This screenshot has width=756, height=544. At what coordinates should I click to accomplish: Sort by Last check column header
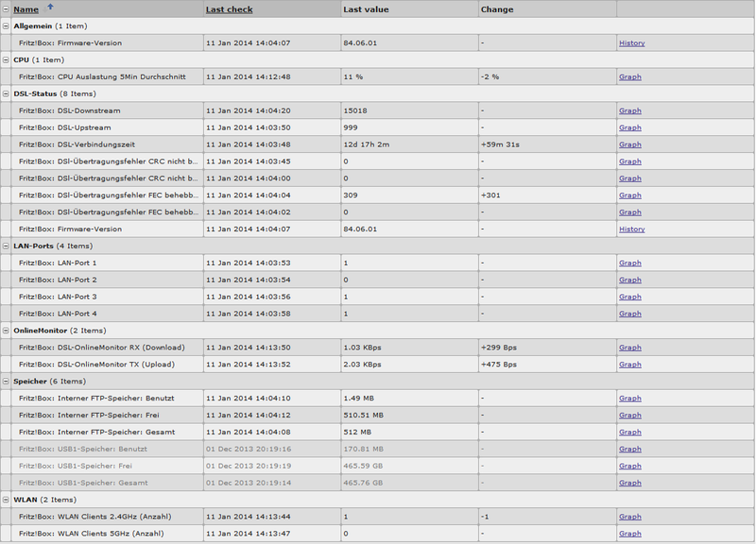[229, 9]
